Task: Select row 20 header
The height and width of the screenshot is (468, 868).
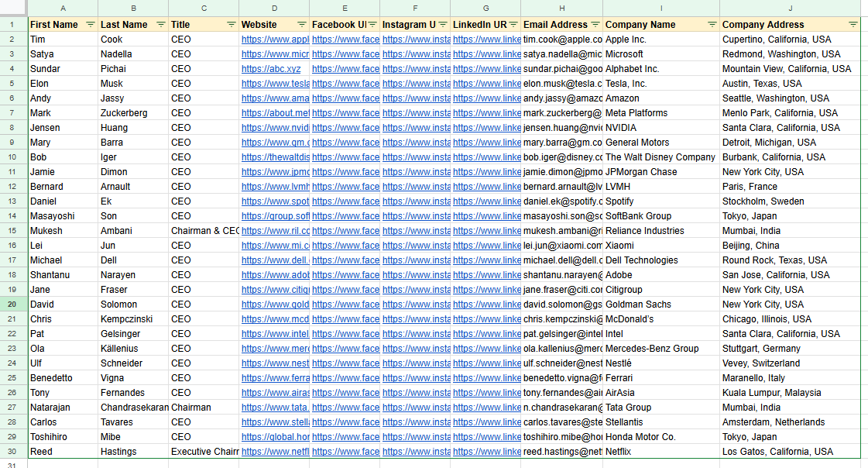Action: (12, 304)
